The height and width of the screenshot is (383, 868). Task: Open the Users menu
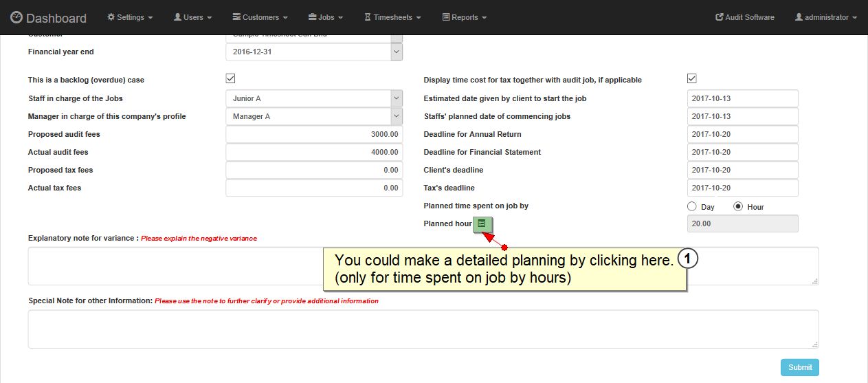pos(193,17)
